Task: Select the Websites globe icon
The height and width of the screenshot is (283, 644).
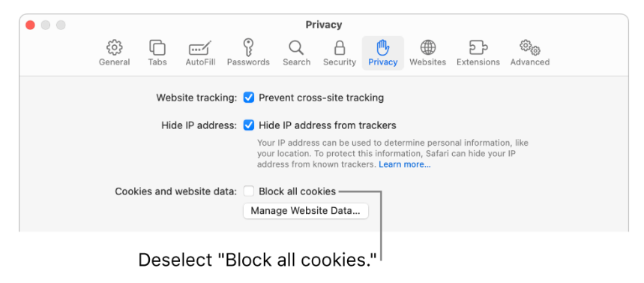Action: (x=427, y=48)
